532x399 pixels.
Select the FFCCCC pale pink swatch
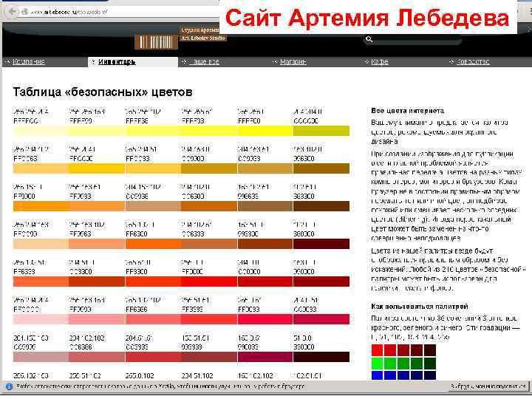click(x=41, y=319)
